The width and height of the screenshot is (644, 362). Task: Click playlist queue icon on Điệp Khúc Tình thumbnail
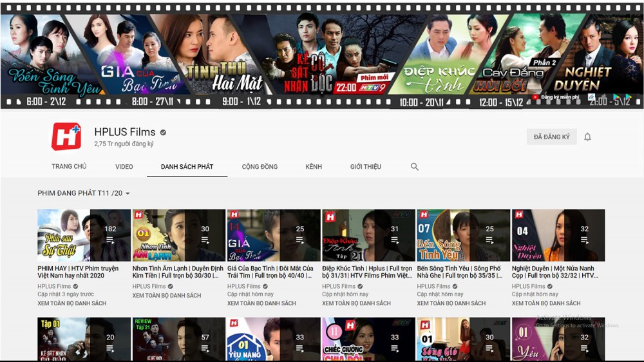click(x=394, y=240)
